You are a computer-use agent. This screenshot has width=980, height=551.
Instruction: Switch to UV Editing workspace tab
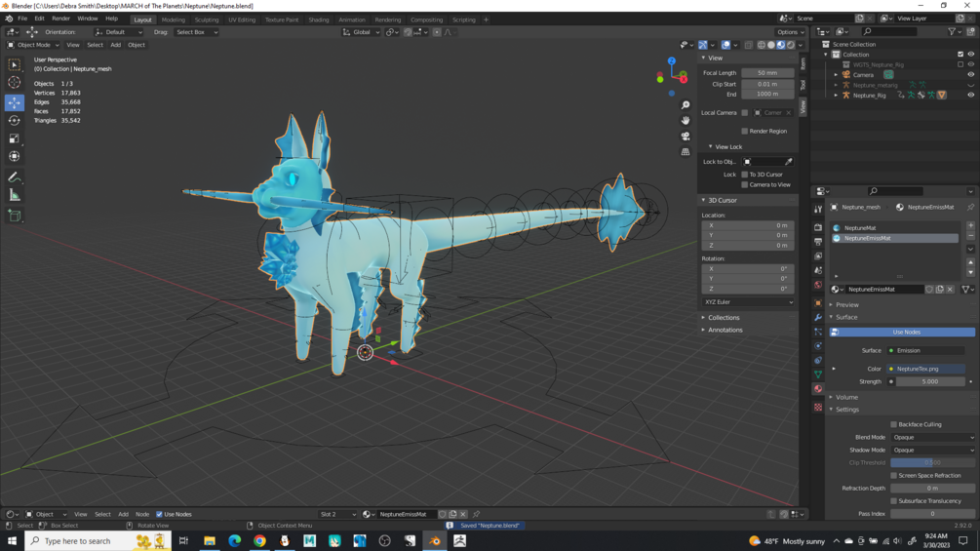pos(242,20)
